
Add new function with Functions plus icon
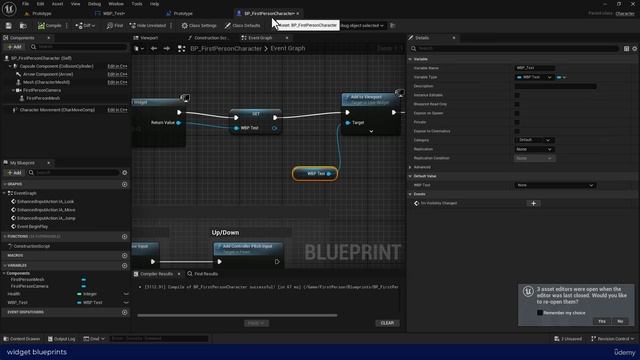click(x=124, y=237)
